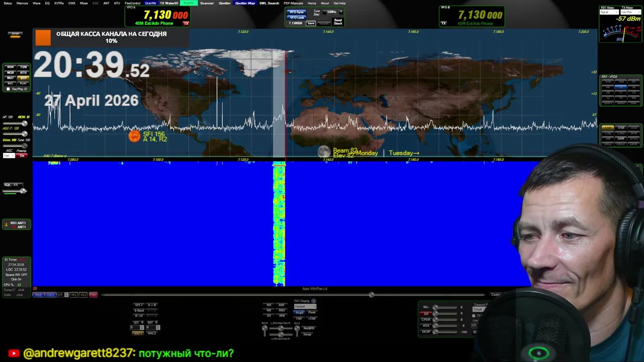Open the TX Meter Fwd Pwr dropdown

(630, 12)
